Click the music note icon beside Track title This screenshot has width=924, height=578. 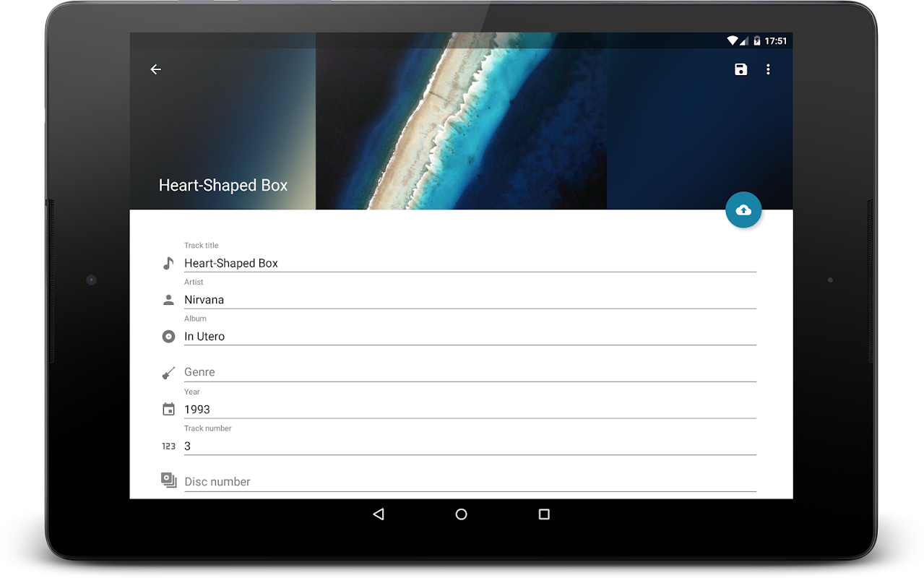pyautogui.click(x=168, y=263)
